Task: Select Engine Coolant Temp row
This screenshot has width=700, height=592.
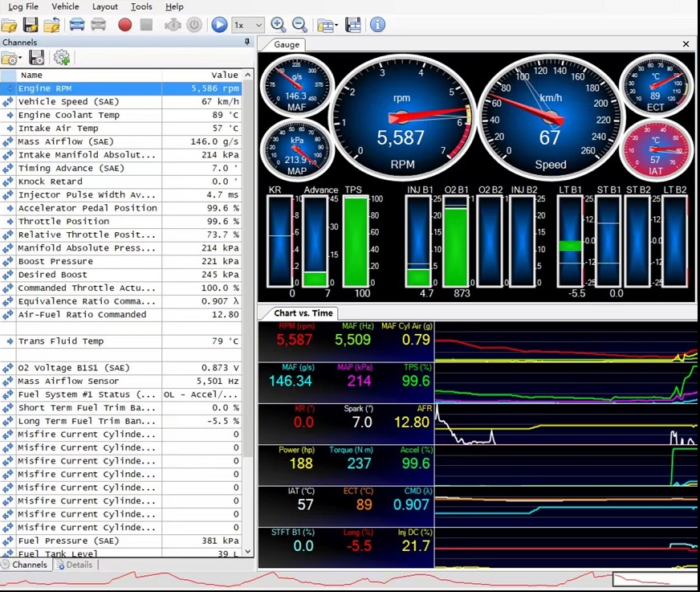Action: 121,115
